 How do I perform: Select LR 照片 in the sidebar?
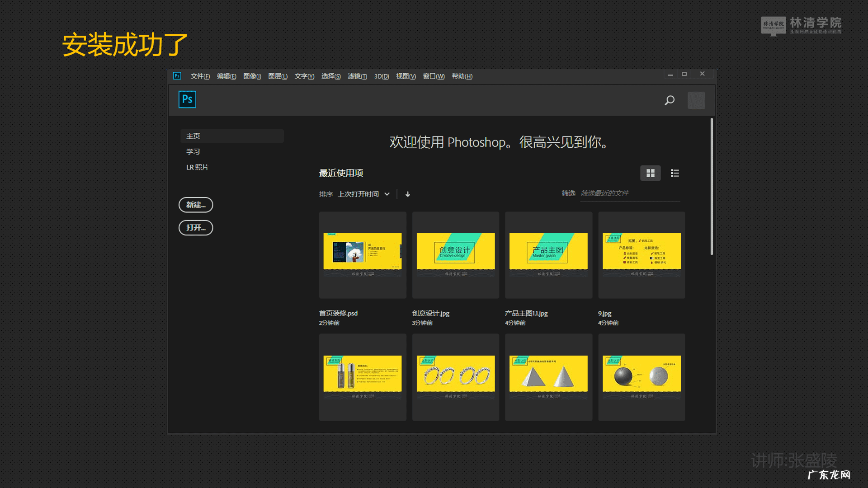(x=198, y=167)
